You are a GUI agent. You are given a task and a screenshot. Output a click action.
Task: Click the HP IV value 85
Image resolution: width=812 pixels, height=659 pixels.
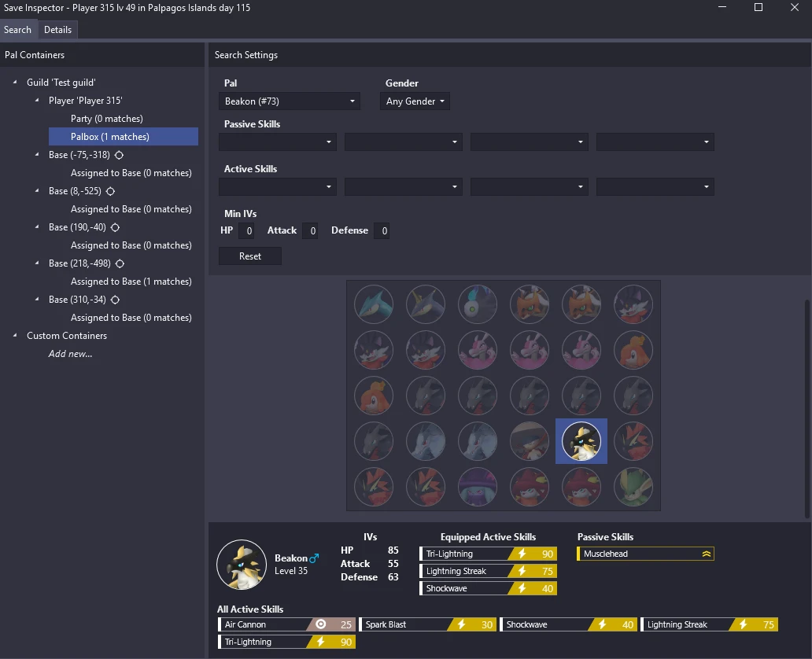[393, 550]
